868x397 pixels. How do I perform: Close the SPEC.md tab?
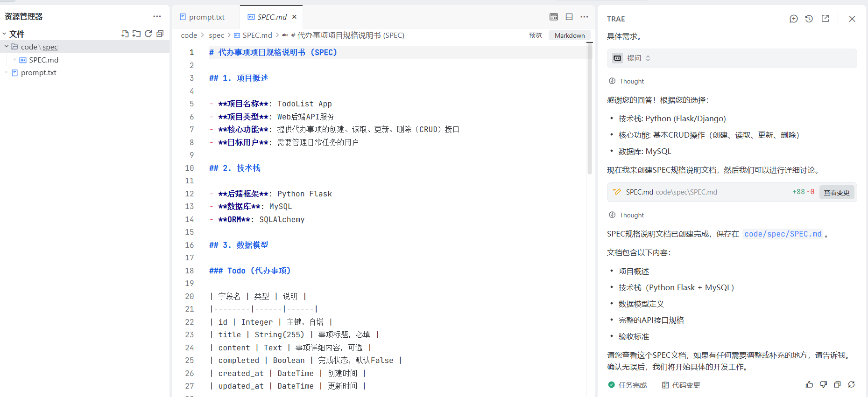(x=294, y=17)
